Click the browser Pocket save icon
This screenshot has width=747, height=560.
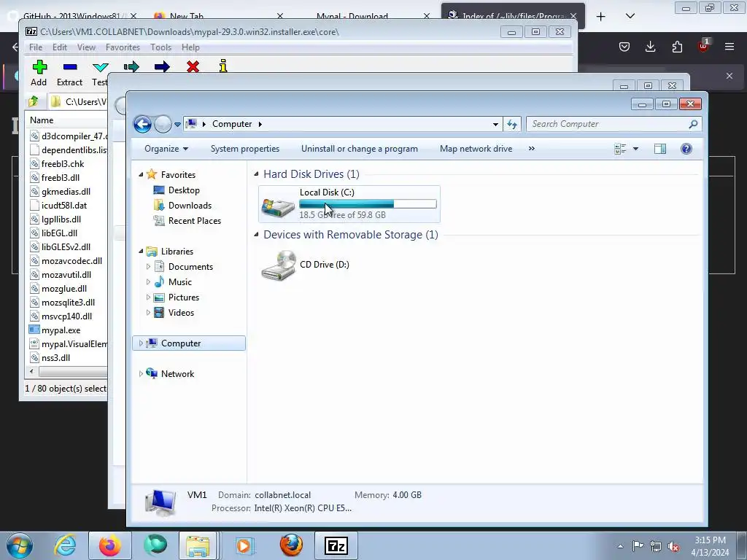[624, 47]
